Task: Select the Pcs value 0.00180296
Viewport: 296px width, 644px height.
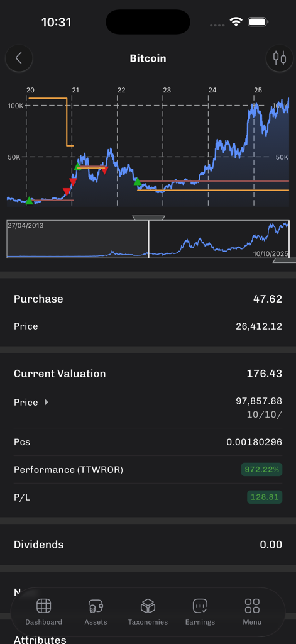Action: click(254, 442)
